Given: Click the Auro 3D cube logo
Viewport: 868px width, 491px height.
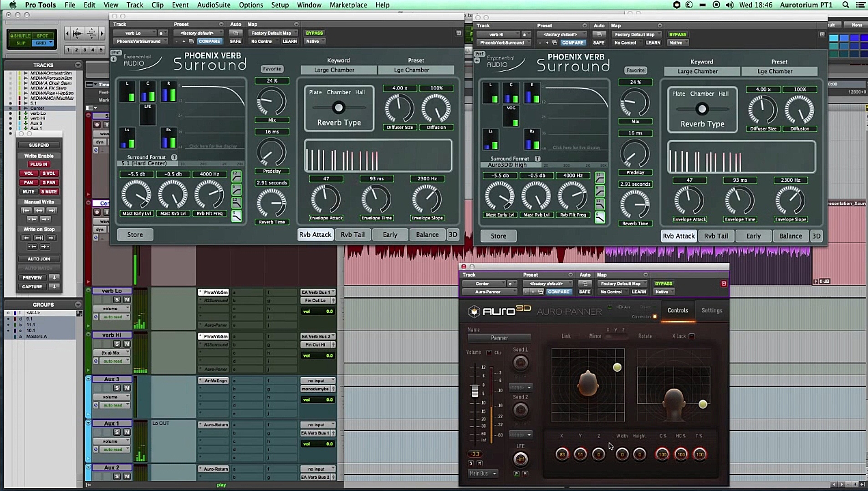Looking at the screenshot, I should pyautogui.click(x=474, y=311).
